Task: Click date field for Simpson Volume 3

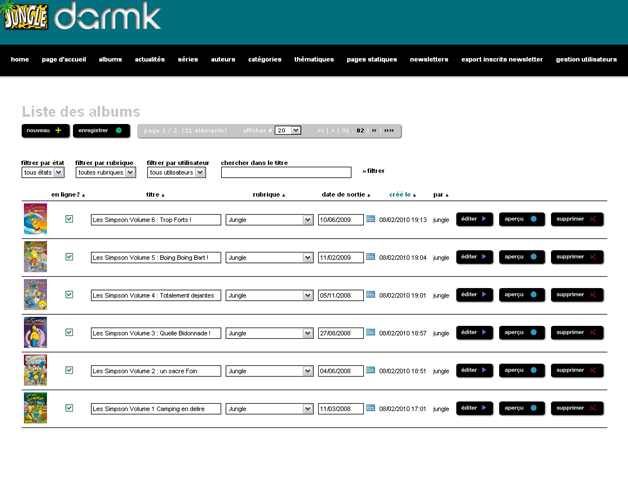Action: pos(341,333)
